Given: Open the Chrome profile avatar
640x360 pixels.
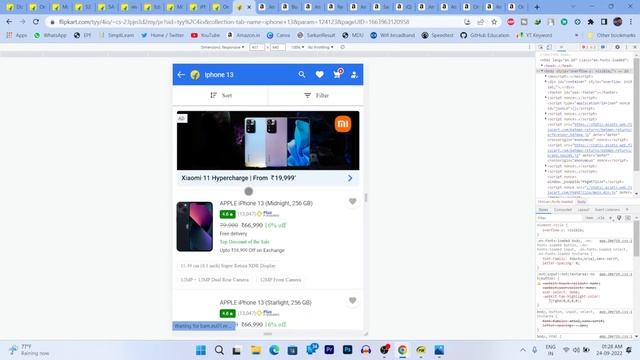Looking at the screenshot, I should pyautogui.click(x=618, y=22).
